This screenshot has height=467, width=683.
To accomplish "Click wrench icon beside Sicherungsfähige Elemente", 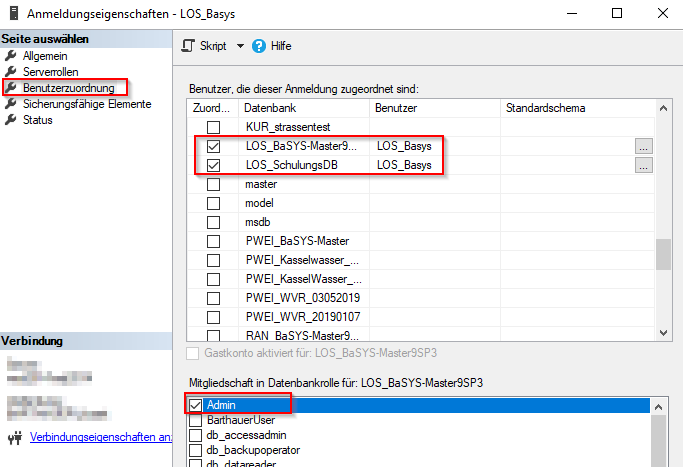I will point(12,104).
